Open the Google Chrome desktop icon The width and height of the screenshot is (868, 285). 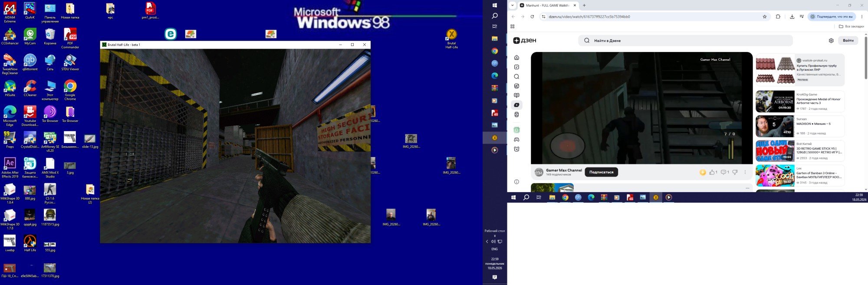point(70,90)
